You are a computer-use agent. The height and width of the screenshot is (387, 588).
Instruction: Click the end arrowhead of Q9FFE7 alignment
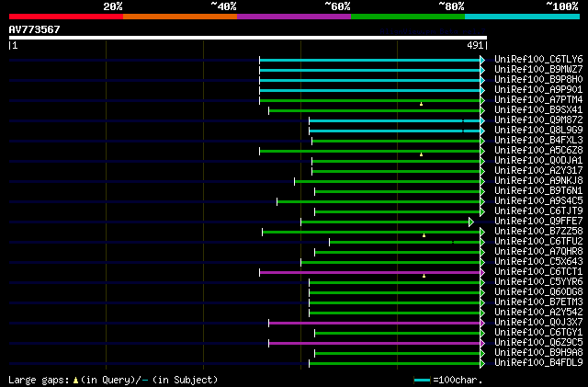(x=471, y=222)
